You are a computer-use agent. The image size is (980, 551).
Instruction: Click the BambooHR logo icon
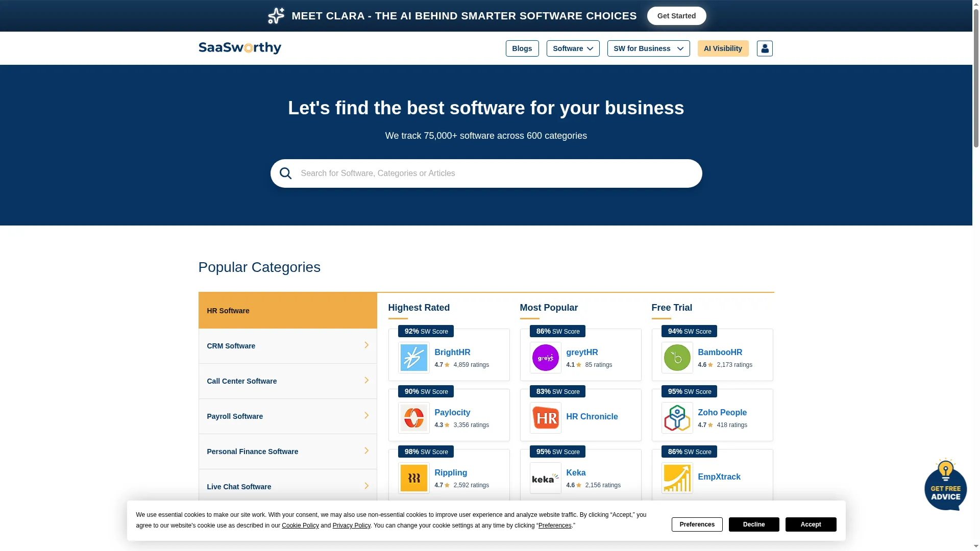tap(677, 358)
